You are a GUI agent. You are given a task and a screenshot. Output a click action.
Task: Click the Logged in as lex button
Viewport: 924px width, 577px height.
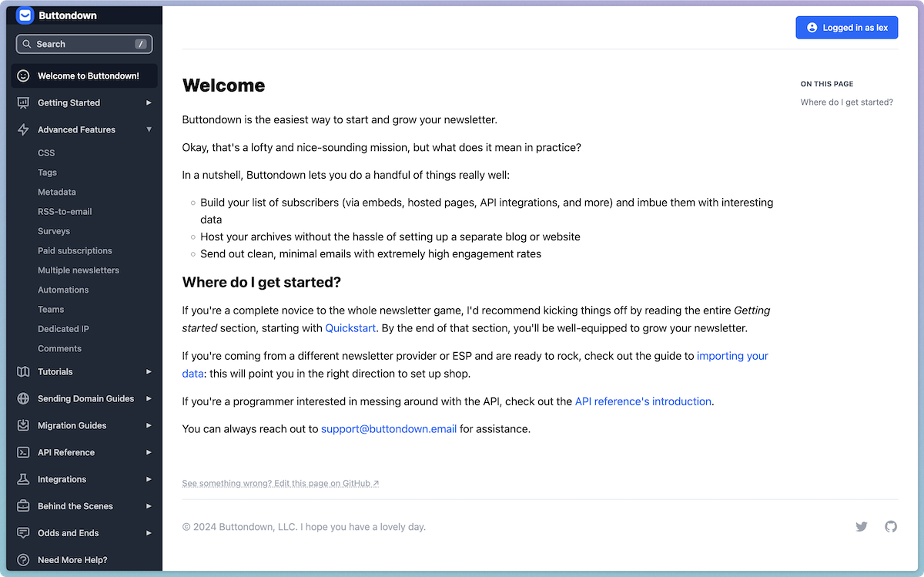coord(847,27)
